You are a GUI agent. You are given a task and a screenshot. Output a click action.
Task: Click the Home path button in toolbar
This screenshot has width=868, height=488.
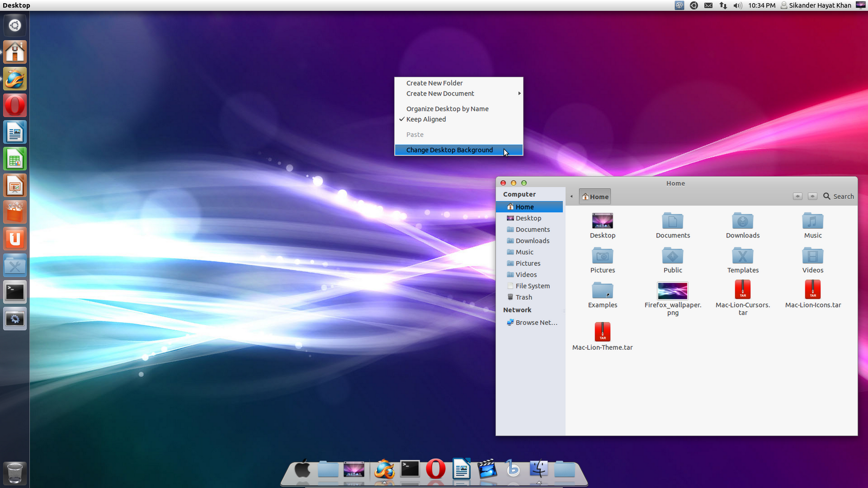[595, 197]
